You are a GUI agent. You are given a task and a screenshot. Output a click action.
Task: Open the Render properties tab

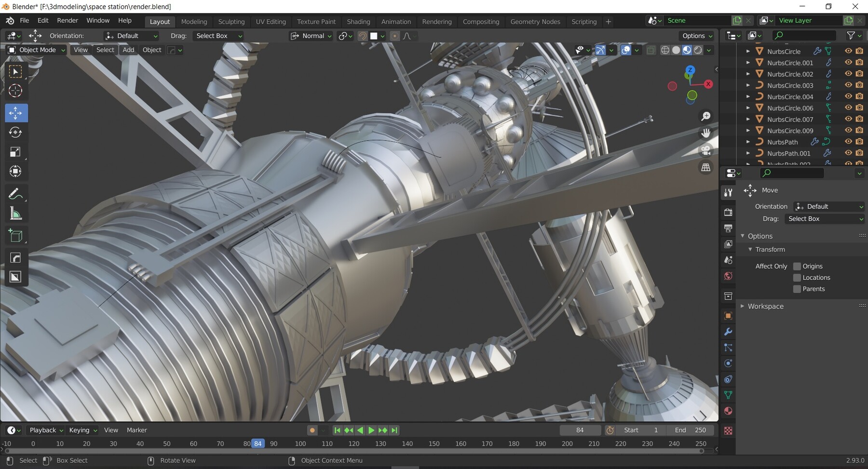[728, 212]
